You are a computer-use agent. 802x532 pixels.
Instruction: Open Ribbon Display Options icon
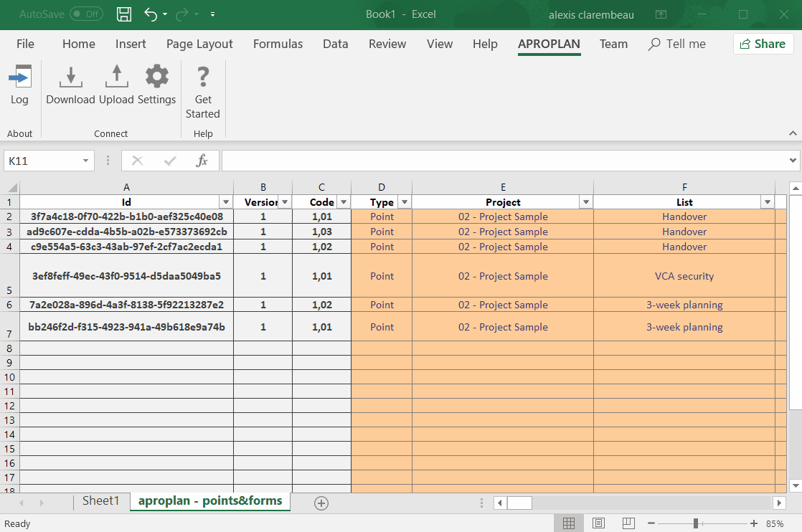[661, 14]
